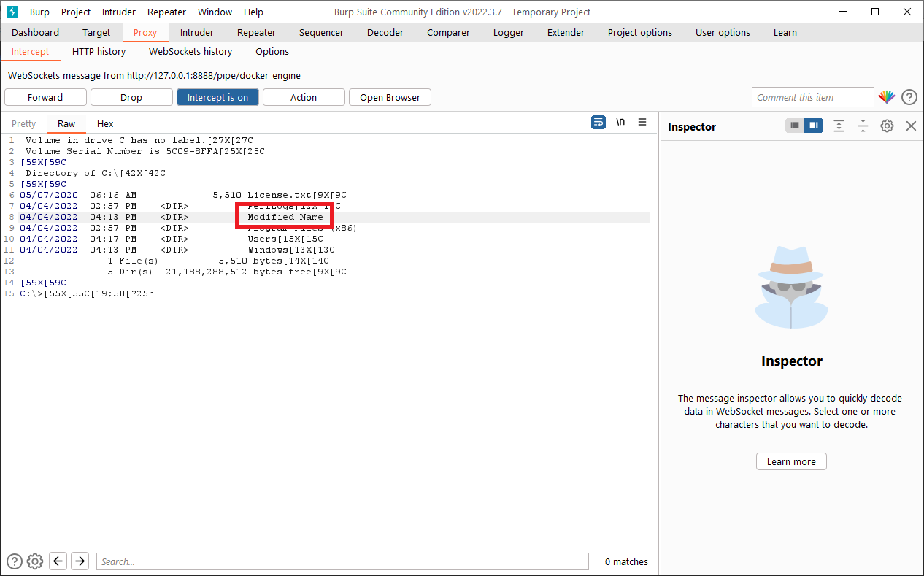Screen dimensions: 924x576
Task: Open the Decoder tab
Action: tap(385, 32)
